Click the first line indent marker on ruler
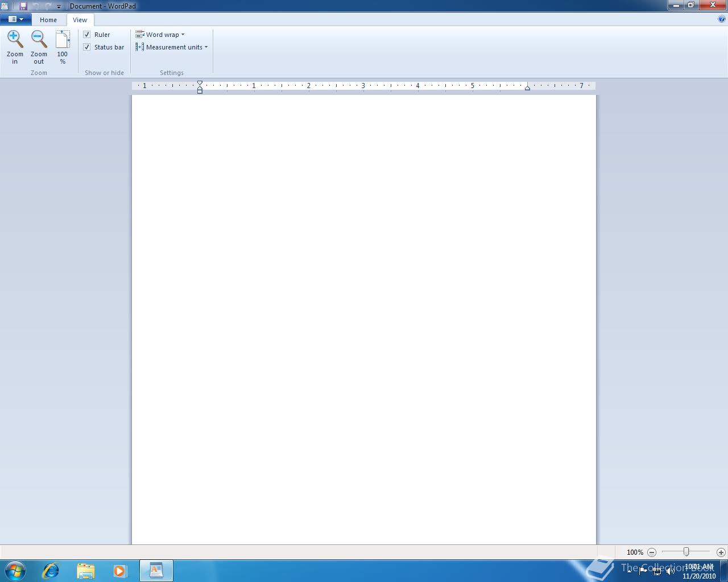The width and height of the screenshot is (728, 582). [x=200, y=84]
